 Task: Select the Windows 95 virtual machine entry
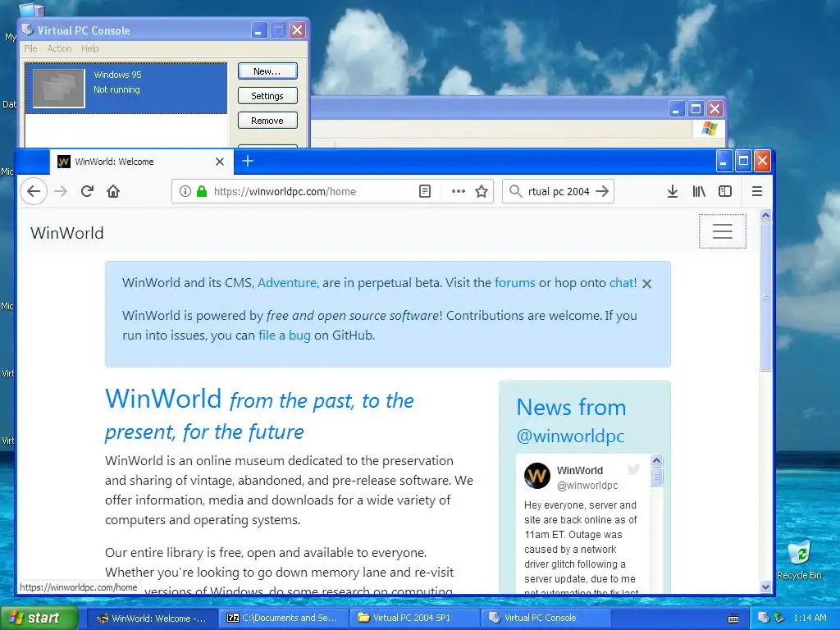(126, 88)
